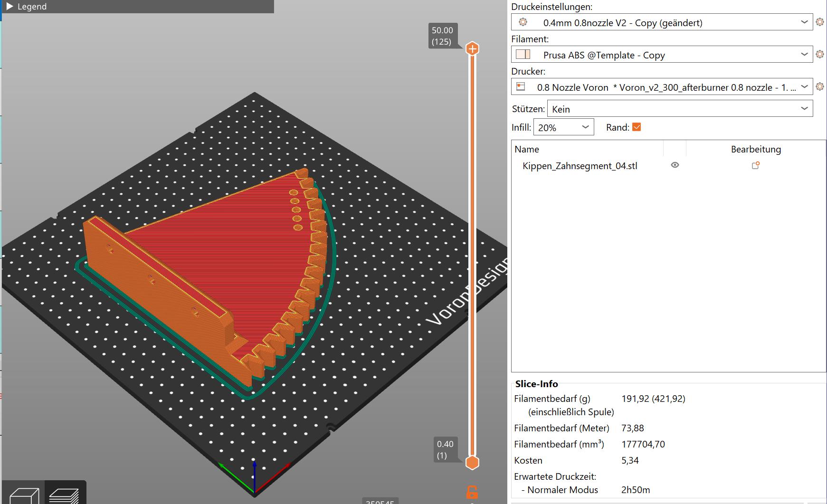Click upper layer slider thumb with plus
This screenshot has width=827, height=504.
pyautogui.click(x=472, y=48)
